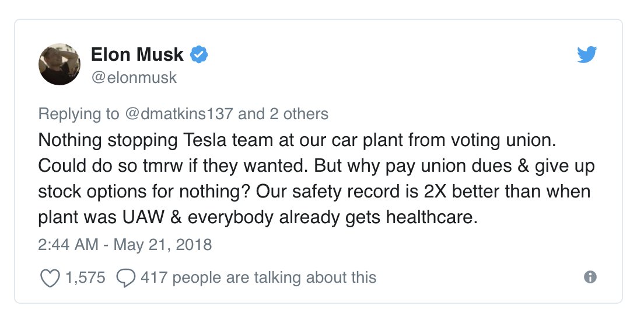The width and height of the screenshot is (644, 326).
Task: Click the 1,575 likes count
Action: tap(85, 278)
